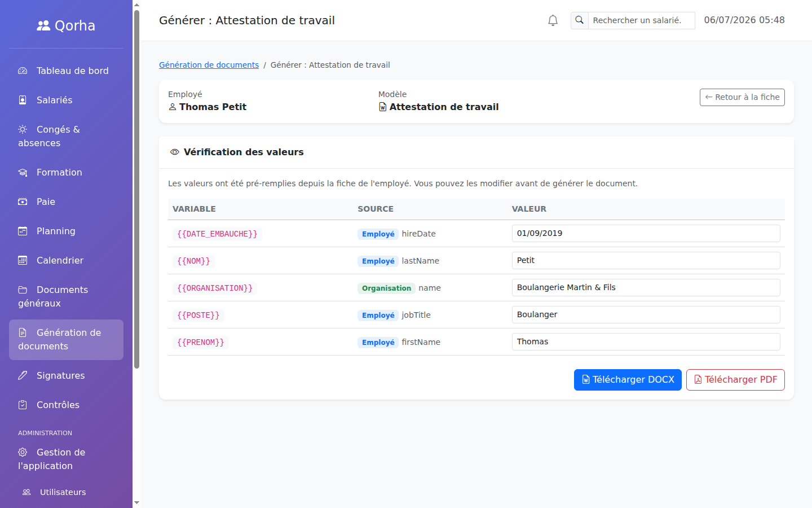Go to Salariés section
This screenshot has height=508, width=812.
pos(66,100)
